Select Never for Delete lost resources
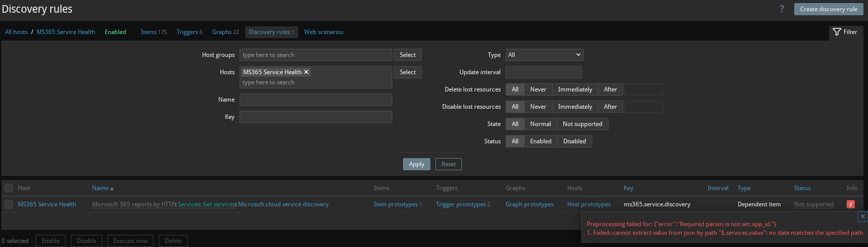868x247 pixels. [x=538, y=89]
